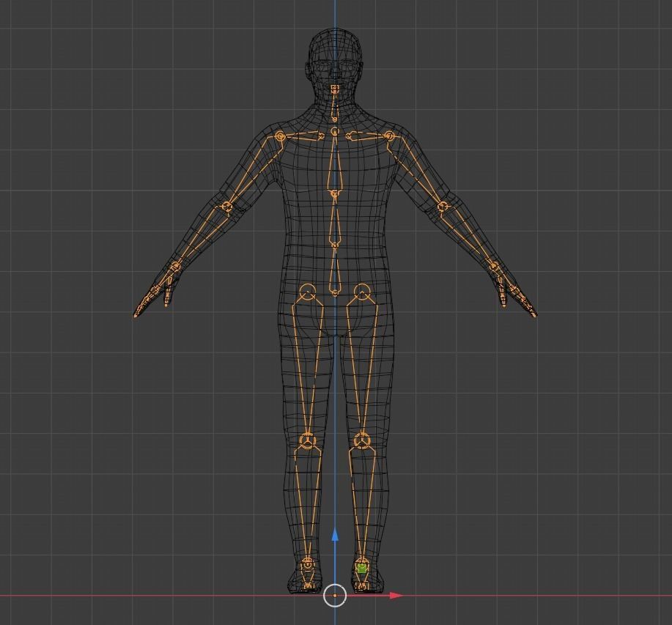672x625 pixels.
Task: Select wrist joint on screen-left hand
Action: 175,267
